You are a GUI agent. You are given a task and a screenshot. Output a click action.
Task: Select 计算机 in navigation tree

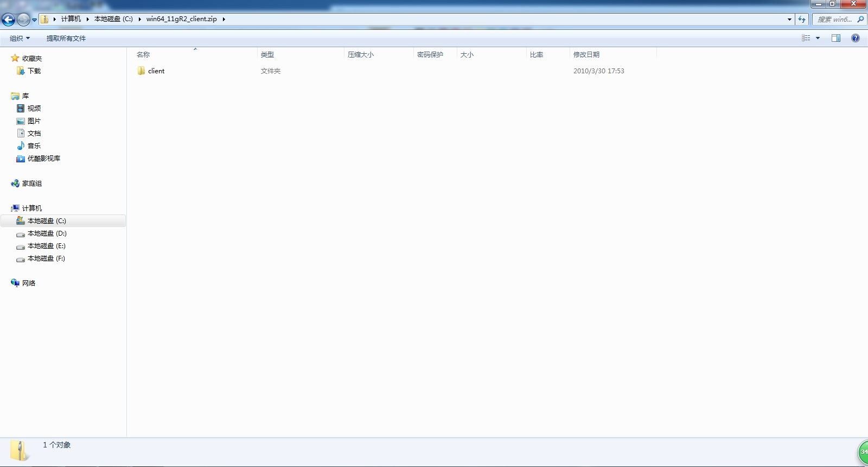tap(32, 208)
